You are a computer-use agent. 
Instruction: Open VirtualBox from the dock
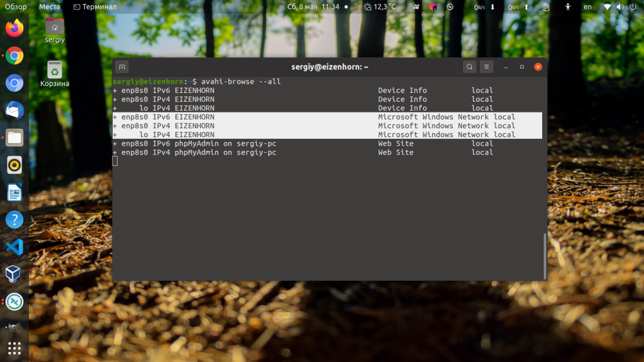click(x=14, y=274)
